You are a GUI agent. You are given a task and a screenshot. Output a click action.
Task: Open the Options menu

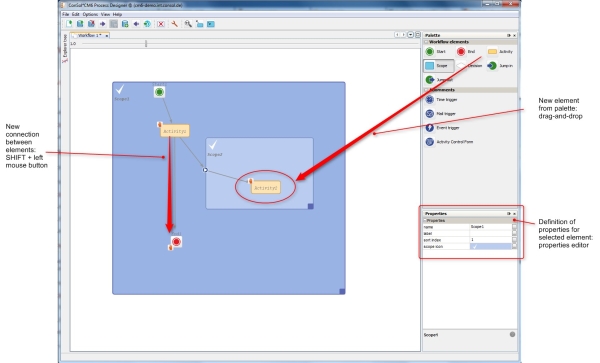tap(90, 14)
